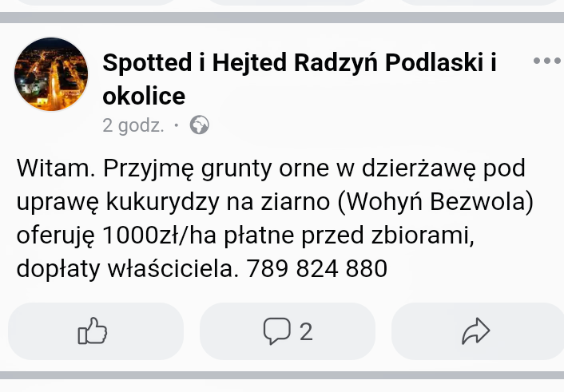Click the gray divider below the post

click(282, 375)
